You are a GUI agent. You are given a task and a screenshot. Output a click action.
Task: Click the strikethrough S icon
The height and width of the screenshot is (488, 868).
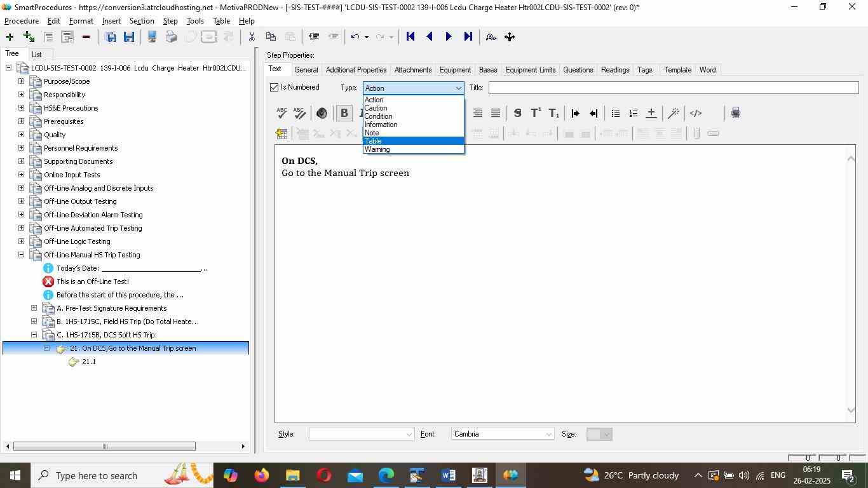[517, 113]
